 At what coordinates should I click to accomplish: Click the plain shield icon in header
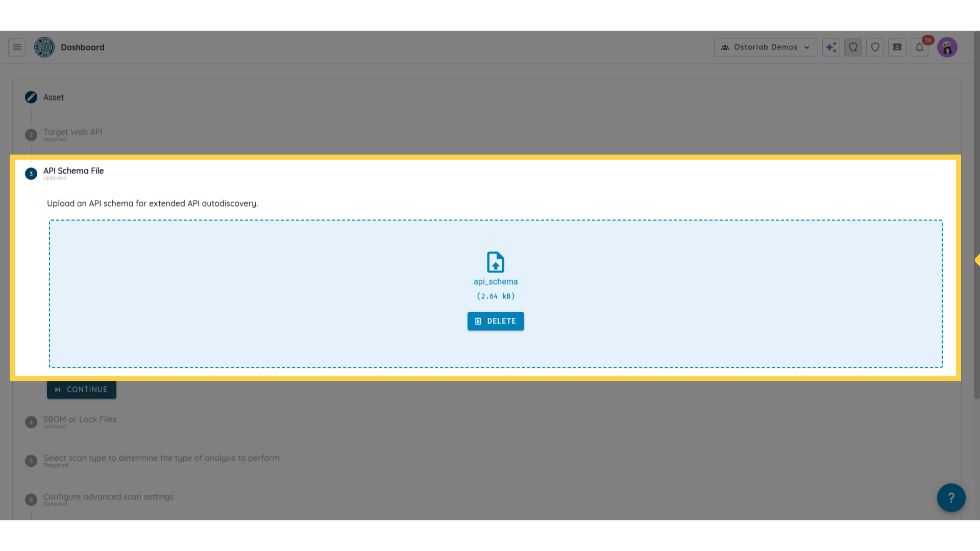(x=875, y=47)
